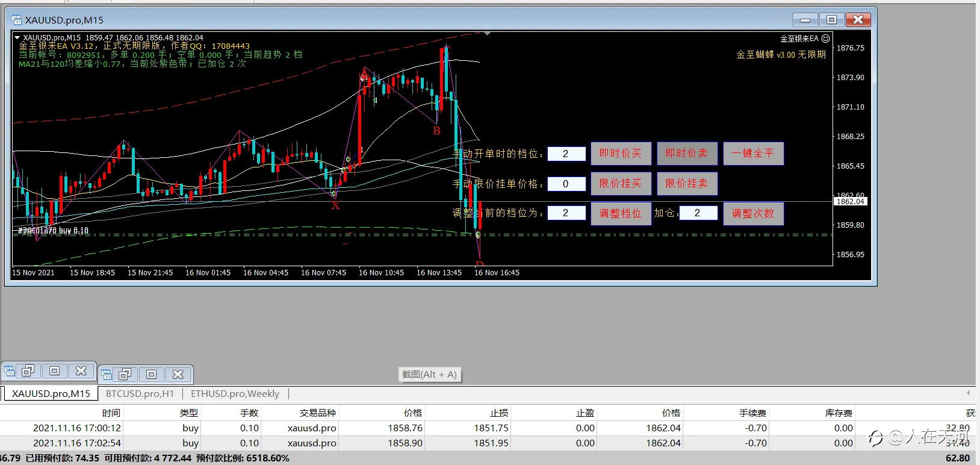Click the 可用预付款: 4 772.44 status text

[x=147, y=458]
